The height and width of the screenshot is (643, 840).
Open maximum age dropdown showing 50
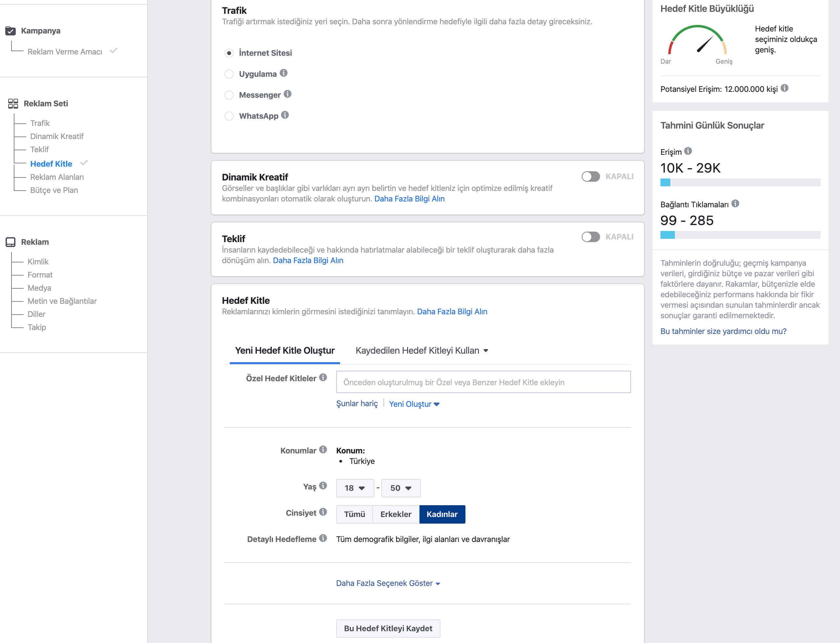(401, 488)
